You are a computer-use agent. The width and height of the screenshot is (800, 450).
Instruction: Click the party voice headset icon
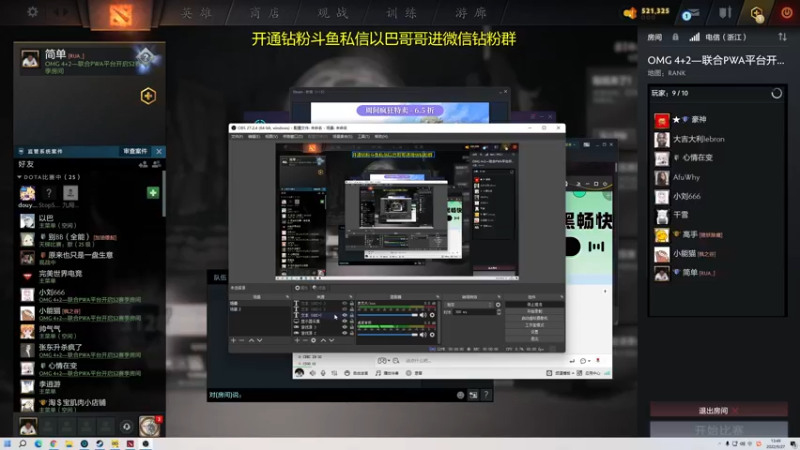127,426
